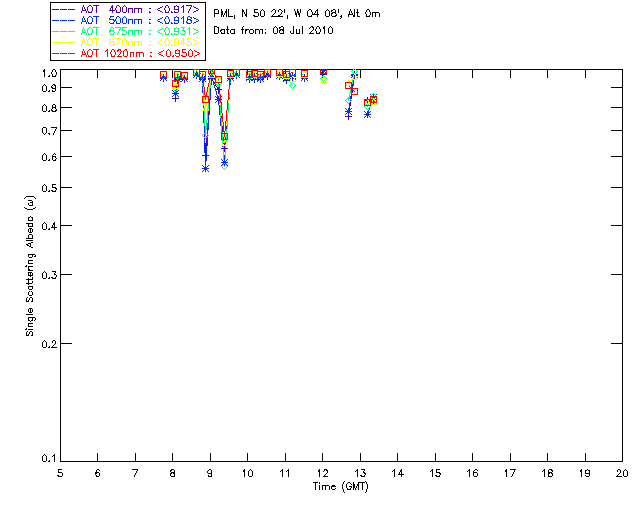Click the legend entry 'AOT 870nm : <0.945>'
This screenshot has height=512, width=640.
pyautogui.click(x=140, y=42)
